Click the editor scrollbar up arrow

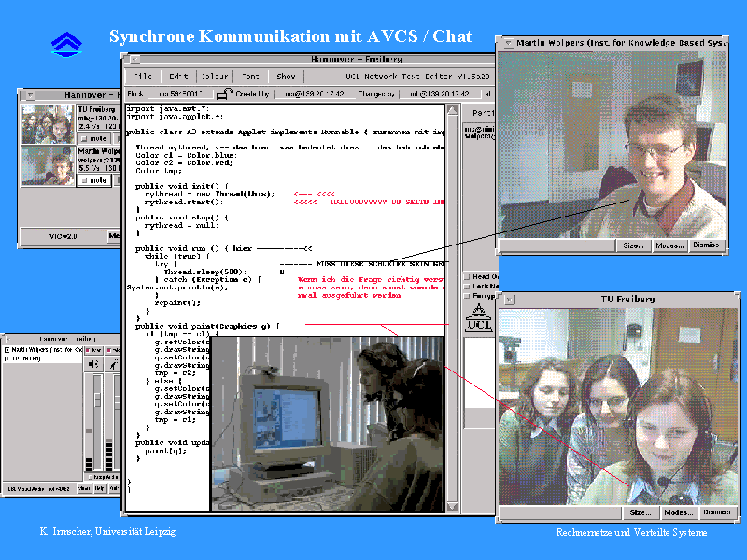point(452,110)
